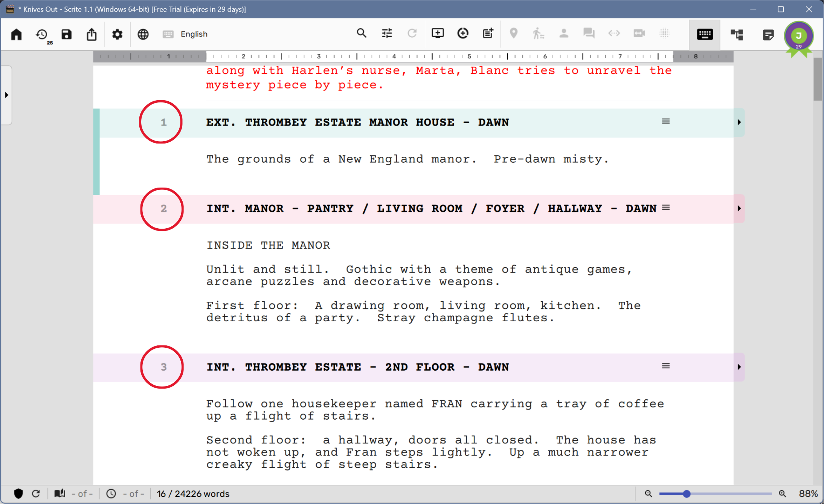Click the globe language icon
Image resolution: width=824 pixels, height=504 pixels.
143,34
